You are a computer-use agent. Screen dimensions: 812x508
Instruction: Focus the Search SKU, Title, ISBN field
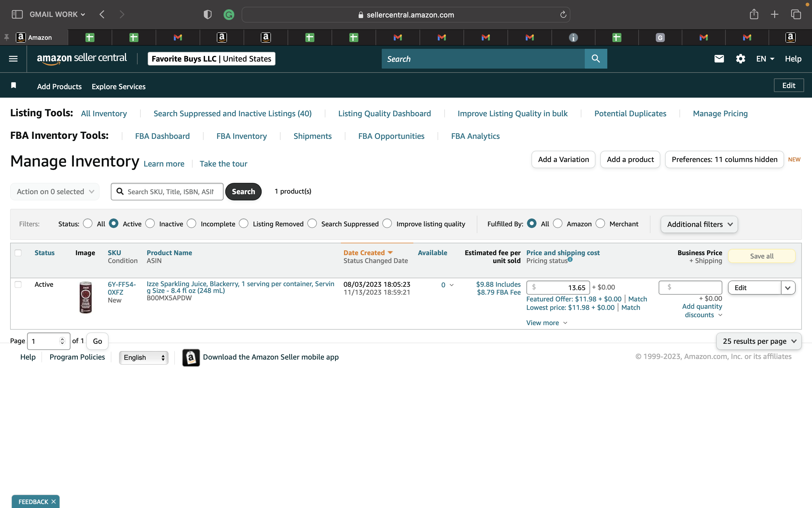coord(167,192)
